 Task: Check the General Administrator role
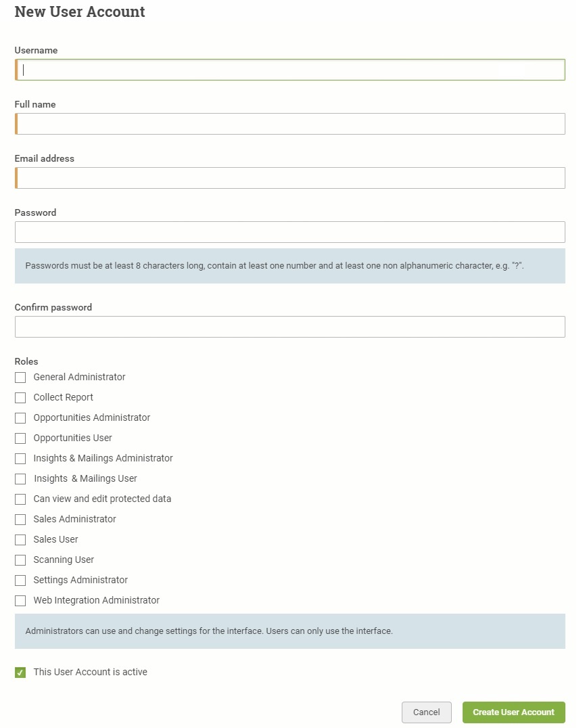coord(20,378)
